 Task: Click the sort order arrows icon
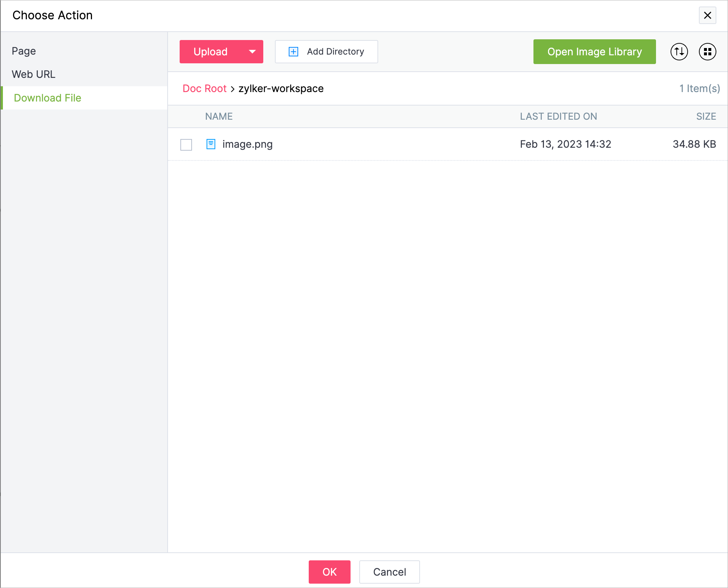[679, 52]
